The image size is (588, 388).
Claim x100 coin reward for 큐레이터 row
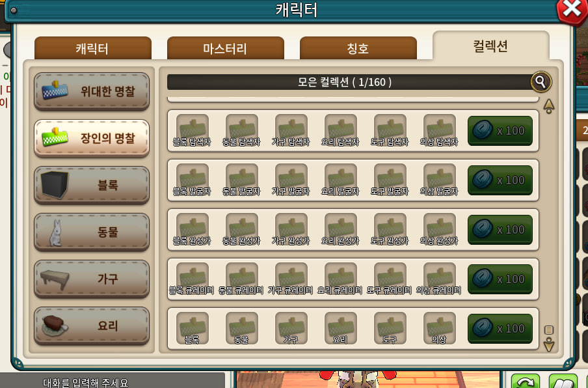[500, 279]
